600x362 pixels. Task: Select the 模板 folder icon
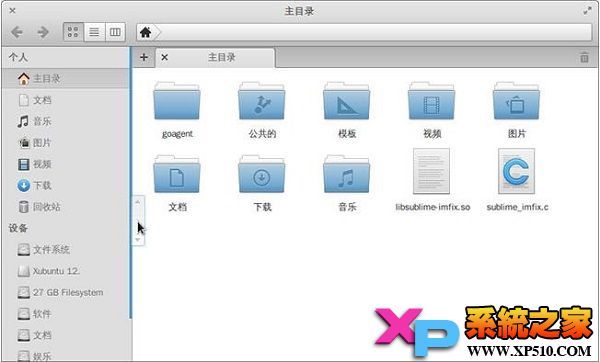coord(347,101)
